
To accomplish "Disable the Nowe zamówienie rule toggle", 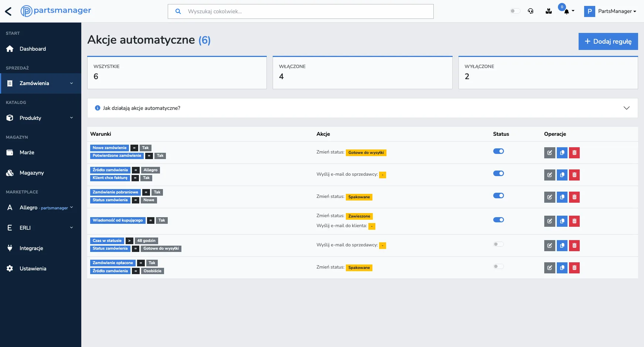I will (x=498, y=151).
